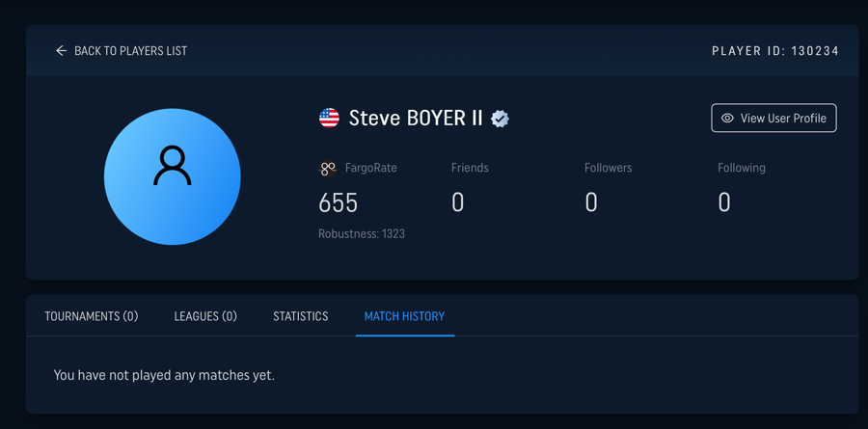Click the Followers count
868x429 pixels.
click(591, 202)
